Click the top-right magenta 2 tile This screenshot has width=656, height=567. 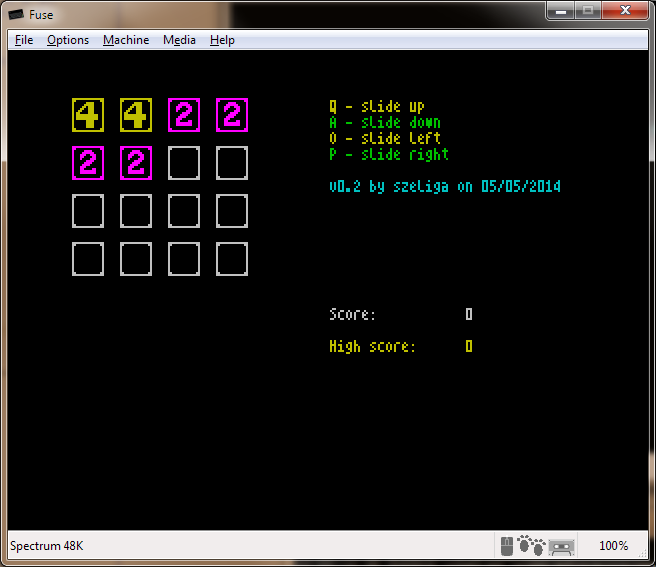(232, 115)
